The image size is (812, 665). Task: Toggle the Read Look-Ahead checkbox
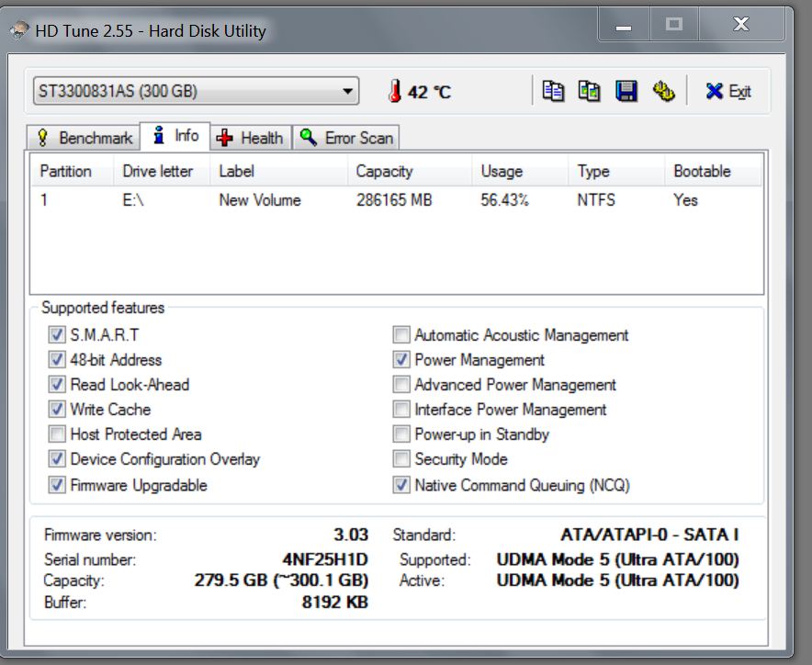click(x=57, y=384)
